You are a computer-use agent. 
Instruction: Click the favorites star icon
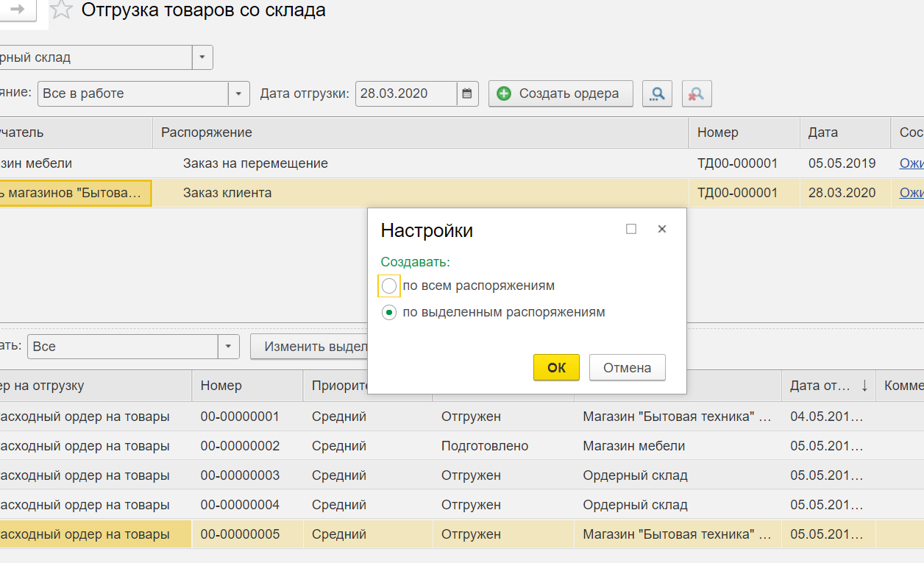62,10
